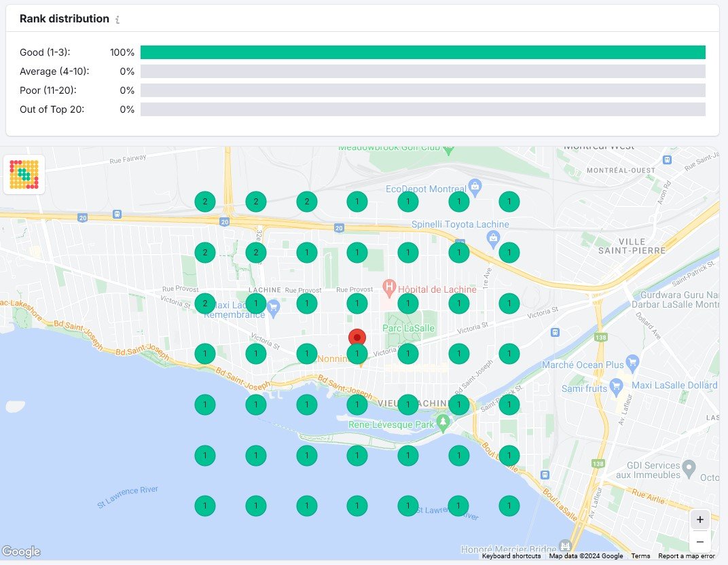Click Meadowbrook Golf Club pin icon
728x565 pixels.
[448, 149]
